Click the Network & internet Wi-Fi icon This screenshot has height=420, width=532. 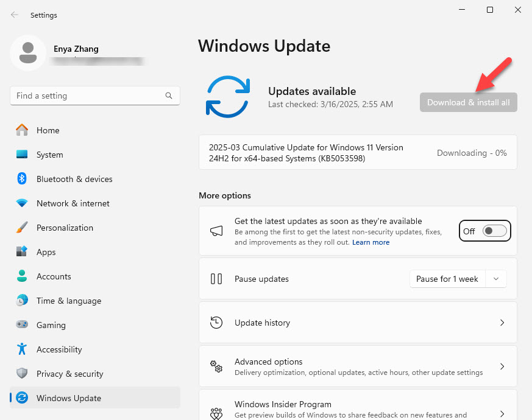coord(22,203)
